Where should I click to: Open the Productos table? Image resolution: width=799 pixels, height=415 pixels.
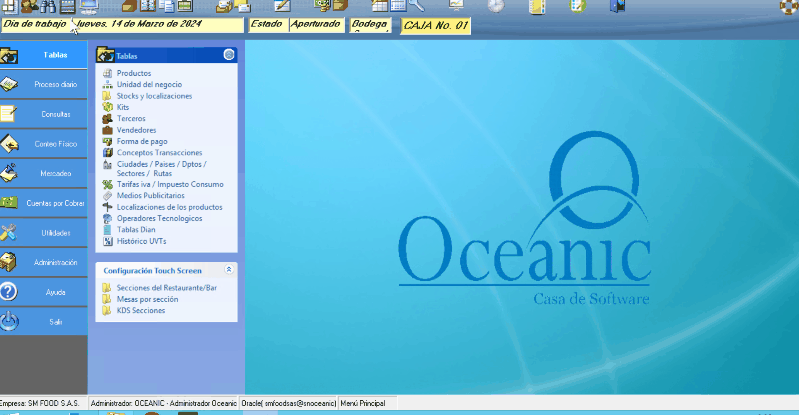click(134, 74)
